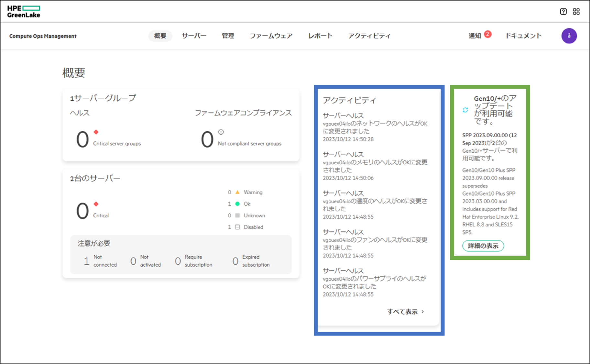590x364 pixels.
Task: Click the Require subscription count
Action: tap(178, 261)
